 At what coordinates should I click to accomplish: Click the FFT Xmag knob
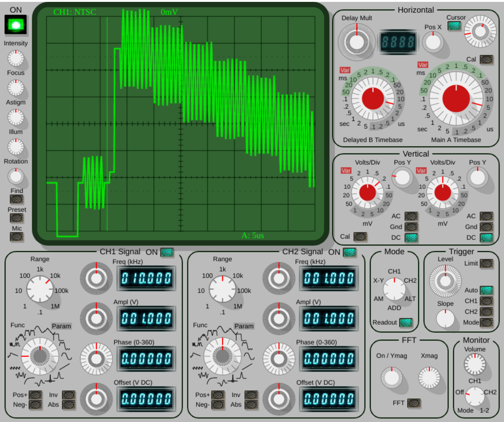(x=429, y=378)
